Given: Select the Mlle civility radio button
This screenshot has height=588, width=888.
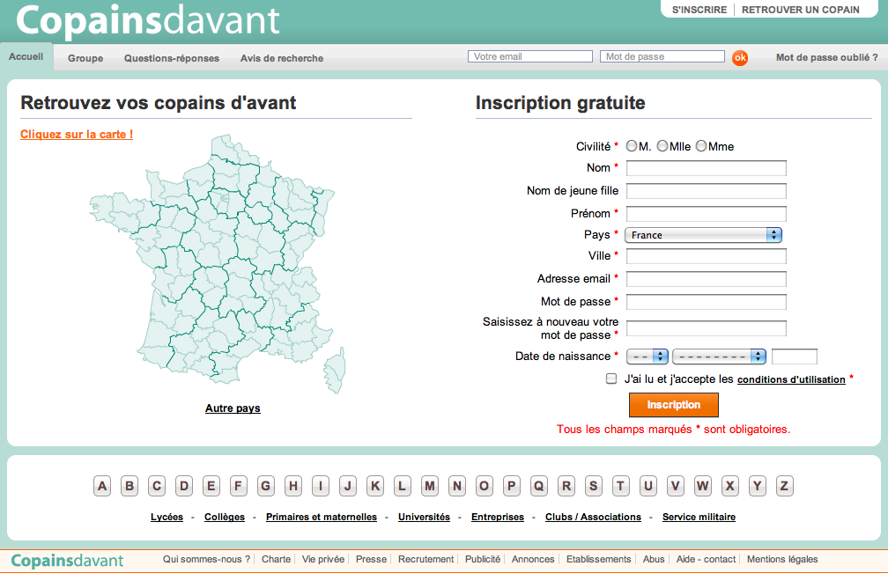Looking at the screenshot, I should (662, 146).
